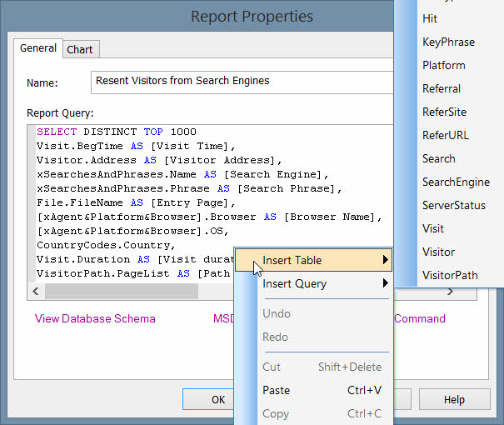Select the General tab
504x425 pixels.
coord(38,48)
